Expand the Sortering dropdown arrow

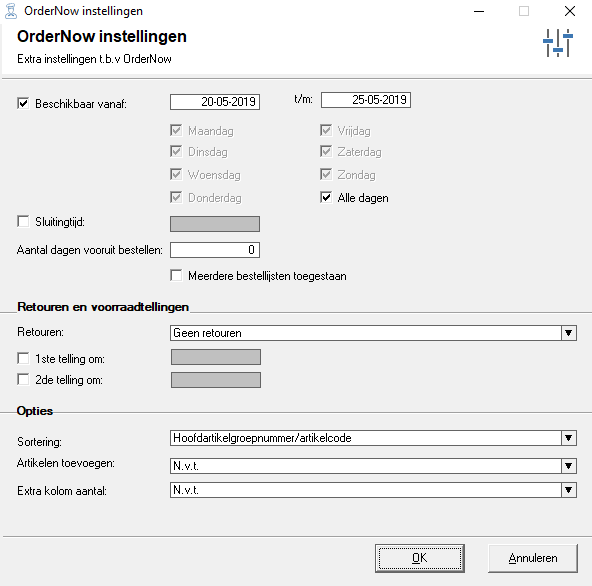tap(569, 438)
